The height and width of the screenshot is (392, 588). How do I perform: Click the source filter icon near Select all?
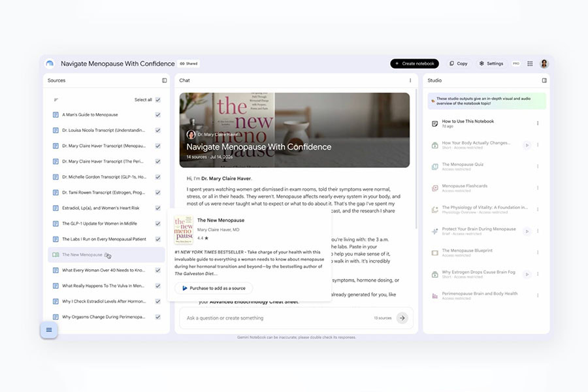tap(56, 100)
